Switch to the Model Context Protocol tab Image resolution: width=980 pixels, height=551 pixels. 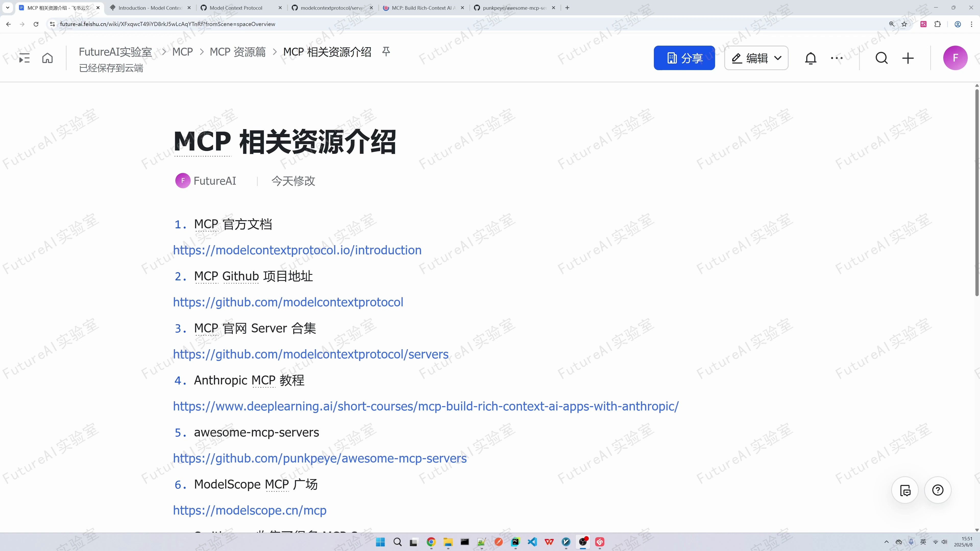[x=236, y=8]
